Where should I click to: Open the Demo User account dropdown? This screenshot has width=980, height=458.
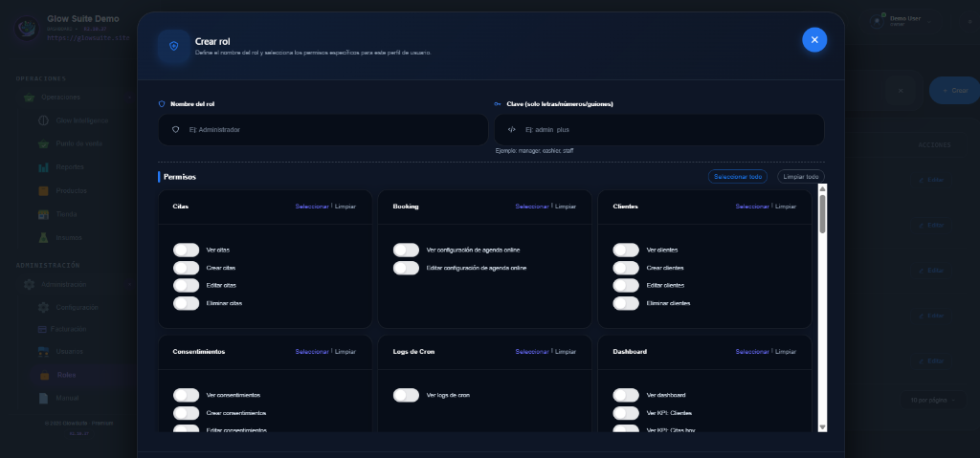[902, 21]
